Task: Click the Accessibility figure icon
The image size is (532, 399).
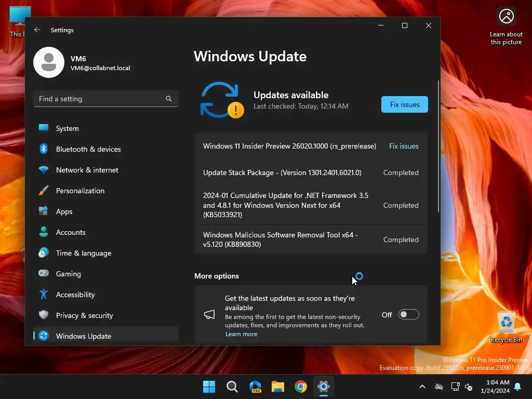Action: click(44, 294)
